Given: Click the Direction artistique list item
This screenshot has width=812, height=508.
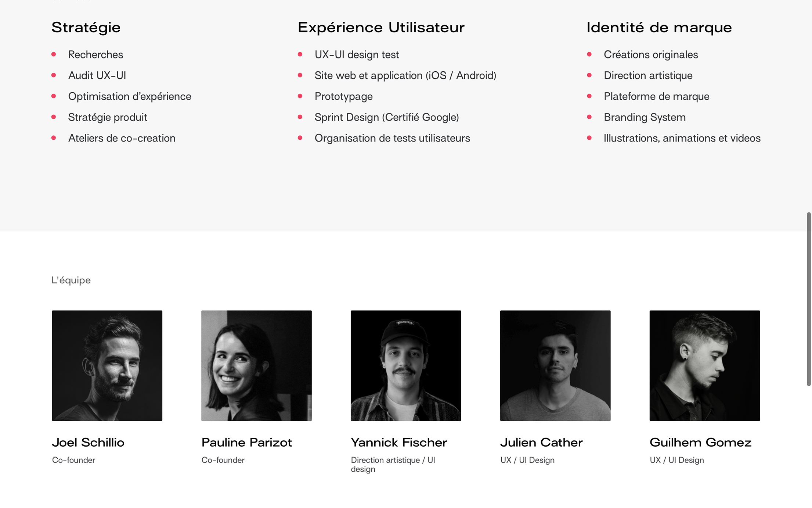Looking at the screenshot, I should (648, 75).
